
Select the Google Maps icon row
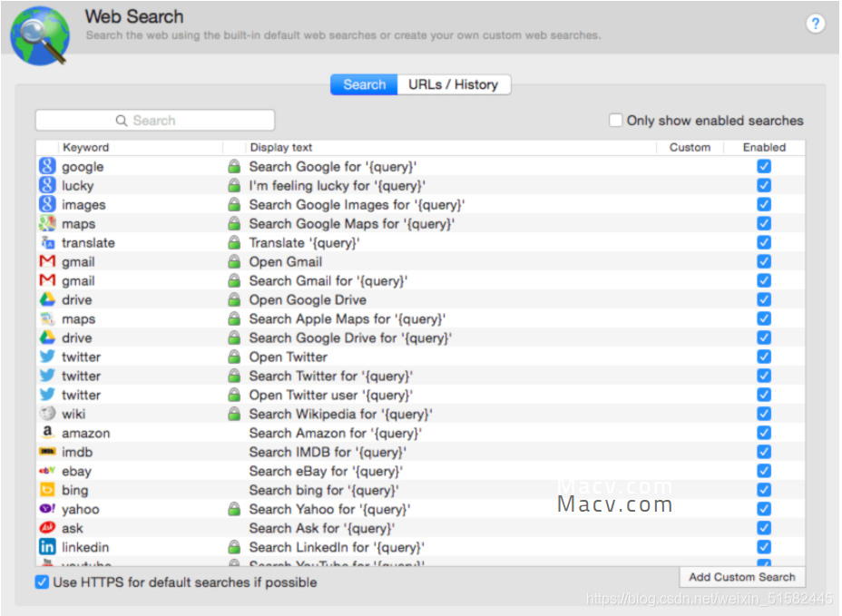47,223
